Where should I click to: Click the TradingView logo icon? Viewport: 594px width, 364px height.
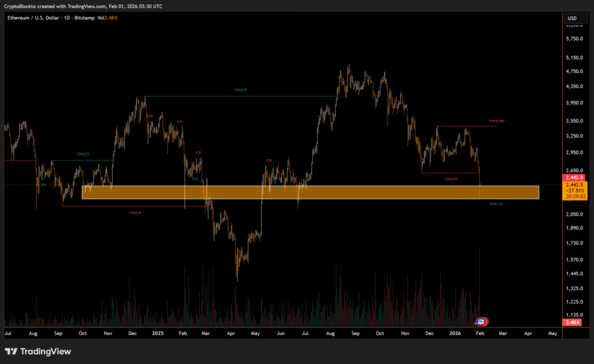(11, 351)
